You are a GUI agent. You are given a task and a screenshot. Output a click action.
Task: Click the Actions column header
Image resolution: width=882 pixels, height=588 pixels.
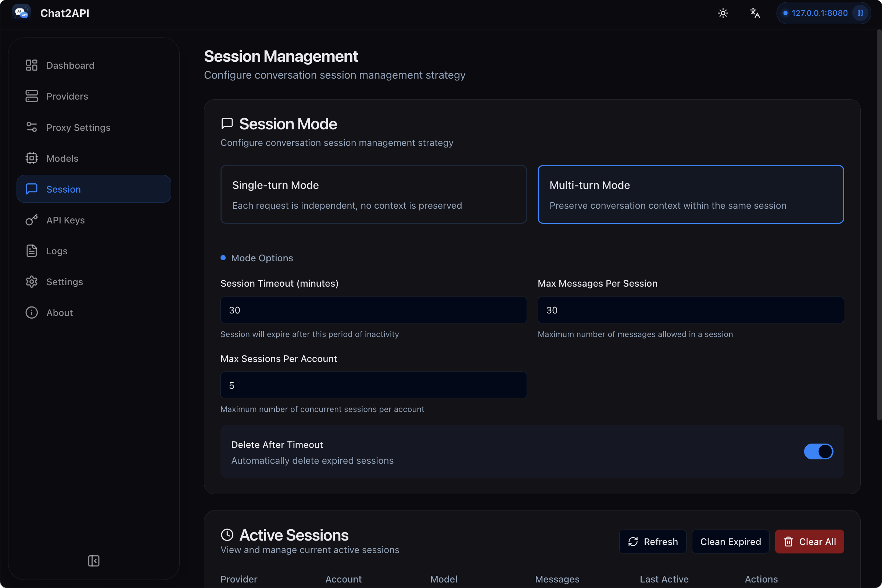(761, 579)
